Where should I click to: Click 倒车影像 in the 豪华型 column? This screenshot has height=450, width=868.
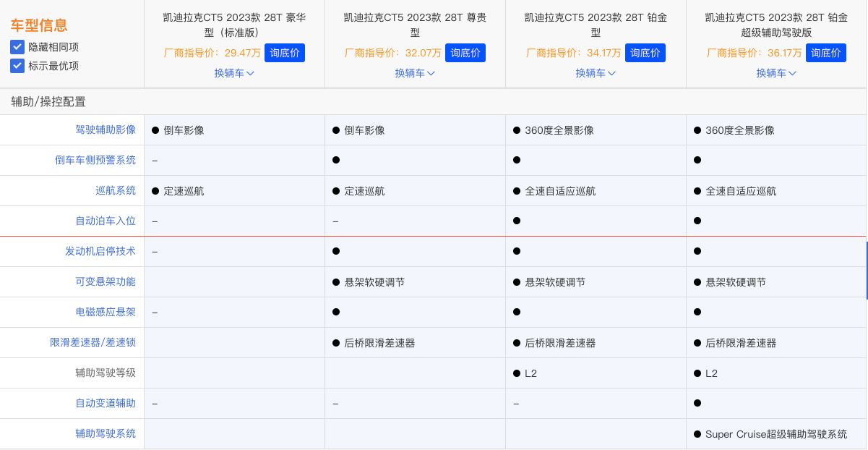184,130
